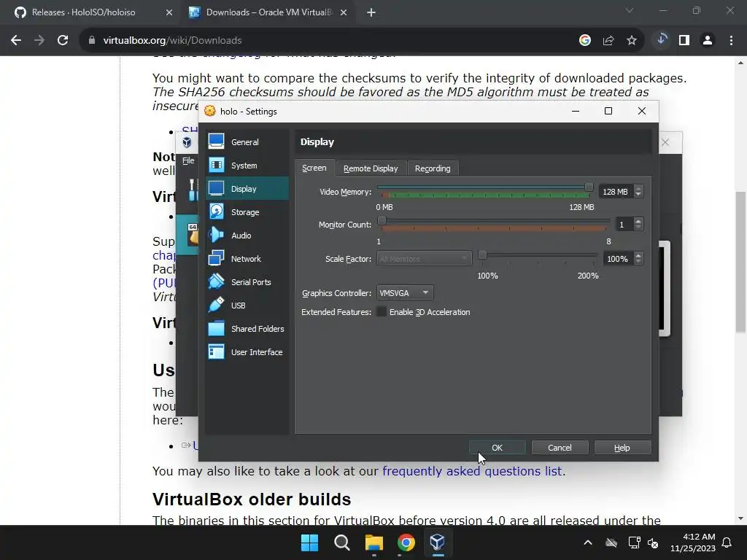Close VirtualBox Manager background window
This screenshot has width=747, height=560.
click(x=665, y=142)
